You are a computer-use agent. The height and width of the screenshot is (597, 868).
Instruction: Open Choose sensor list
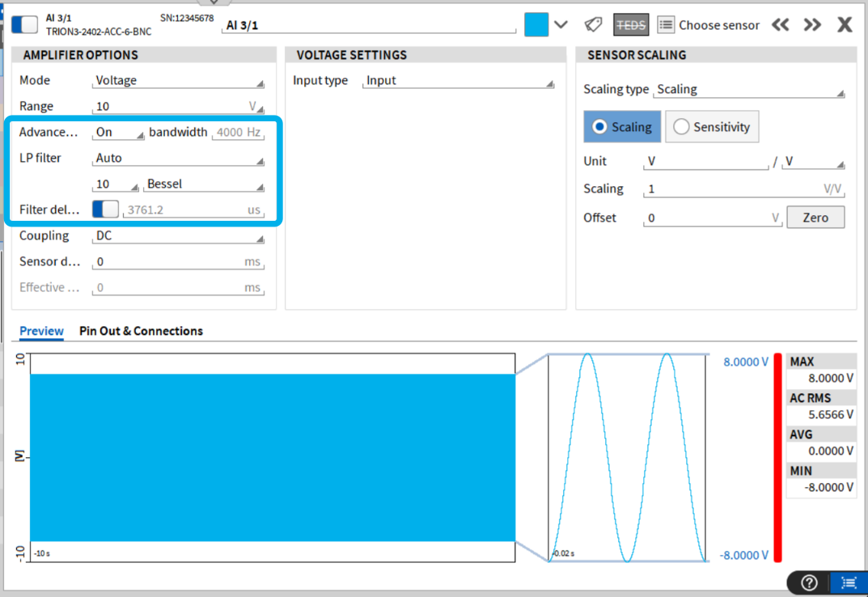point(709,24)
